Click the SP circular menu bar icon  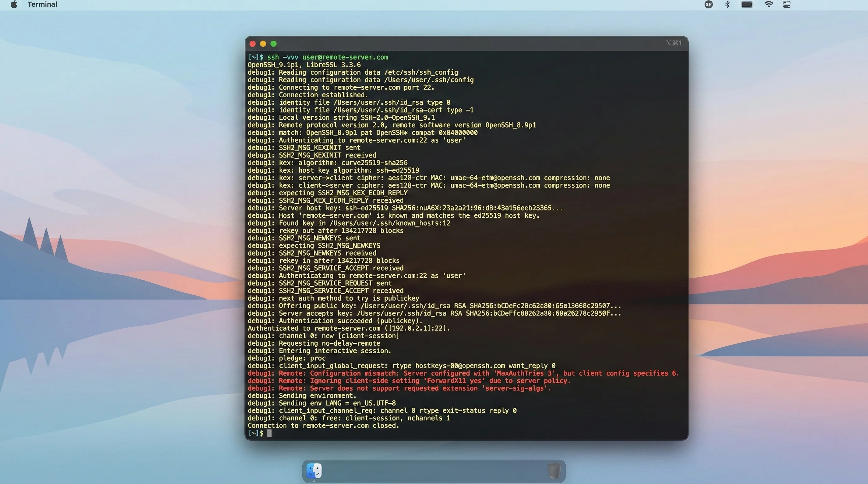click(x=709, y=4)
